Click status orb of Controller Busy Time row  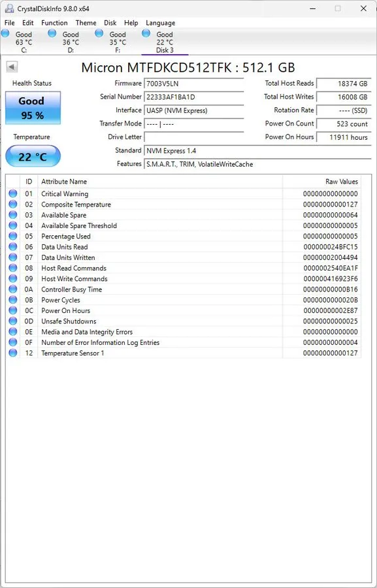[13, 289]
